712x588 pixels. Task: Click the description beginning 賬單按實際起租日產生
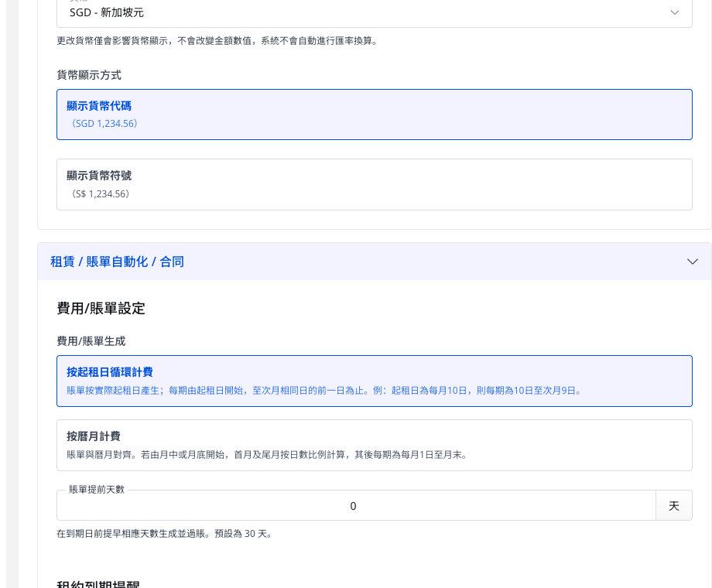pos(324,391)
